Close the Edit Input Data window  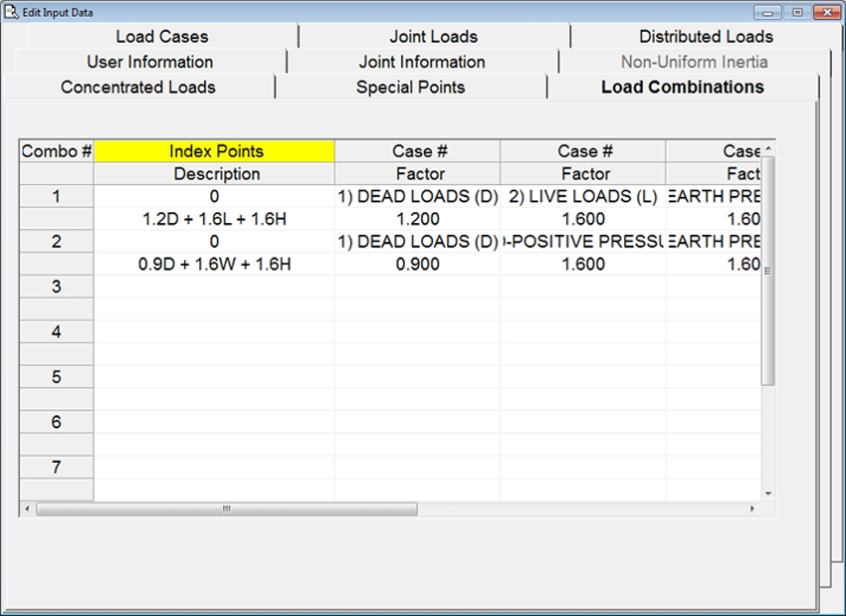coord(826,11)
